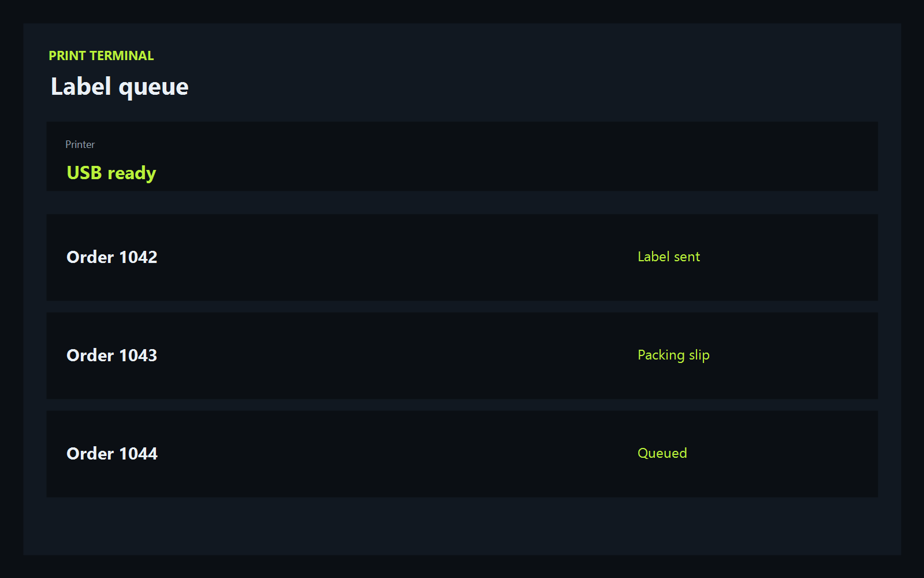Click the Queued status label
The width and height of the screenshot is (924, 578).
662,453
